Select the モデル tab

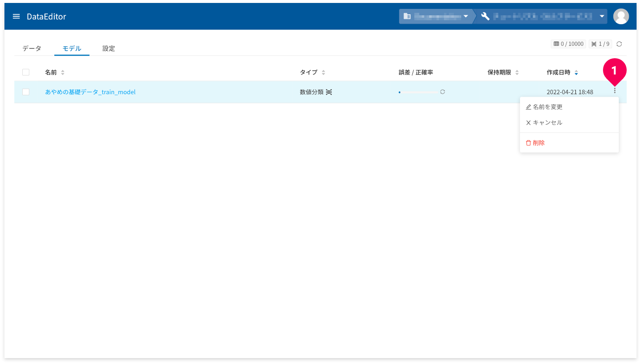pos(72,48)
